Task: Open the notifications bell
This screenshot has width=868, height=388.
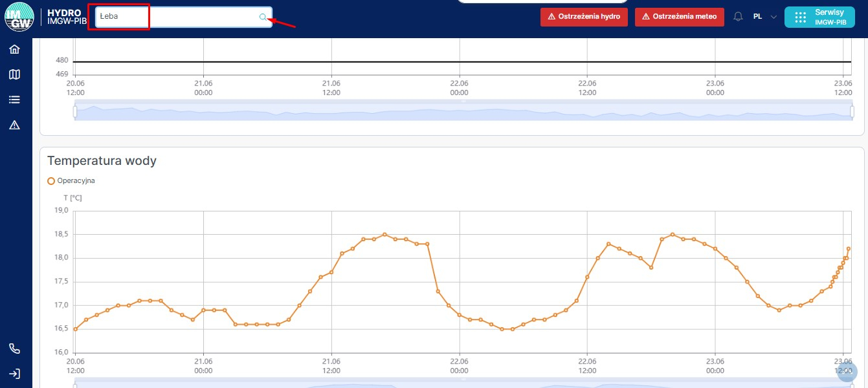Action: (738, 17)
